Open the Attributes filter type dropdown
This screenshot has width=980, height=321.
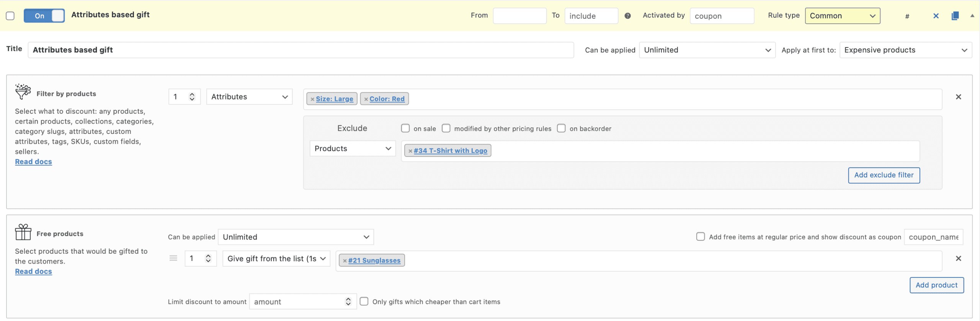(249, 97)
